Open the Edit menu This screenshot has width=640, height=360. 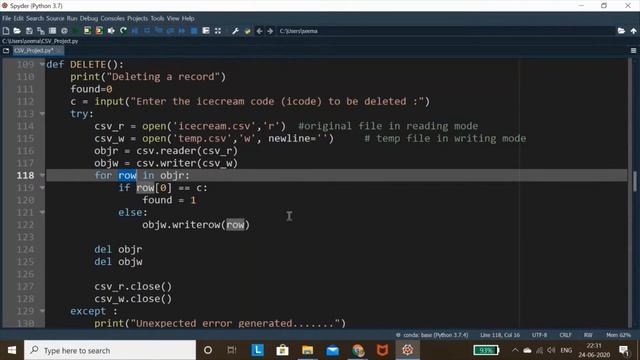(19, 18)
